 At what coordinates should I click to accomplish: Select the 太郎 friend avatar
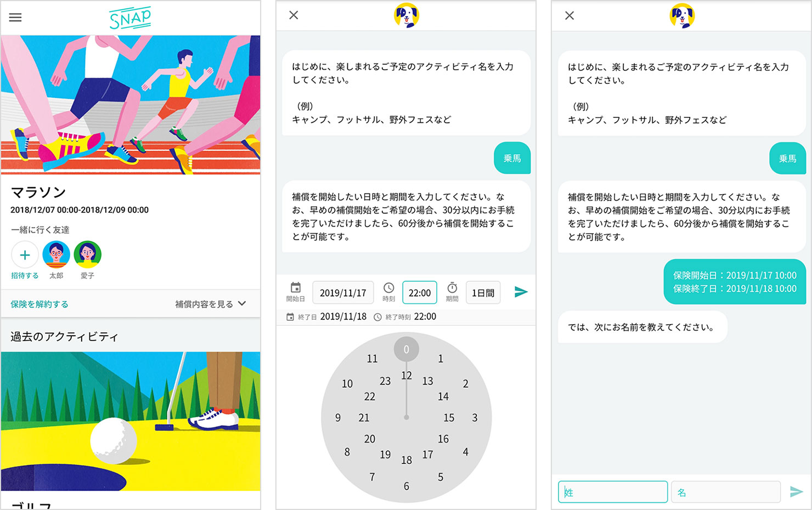tap(56, 254)
